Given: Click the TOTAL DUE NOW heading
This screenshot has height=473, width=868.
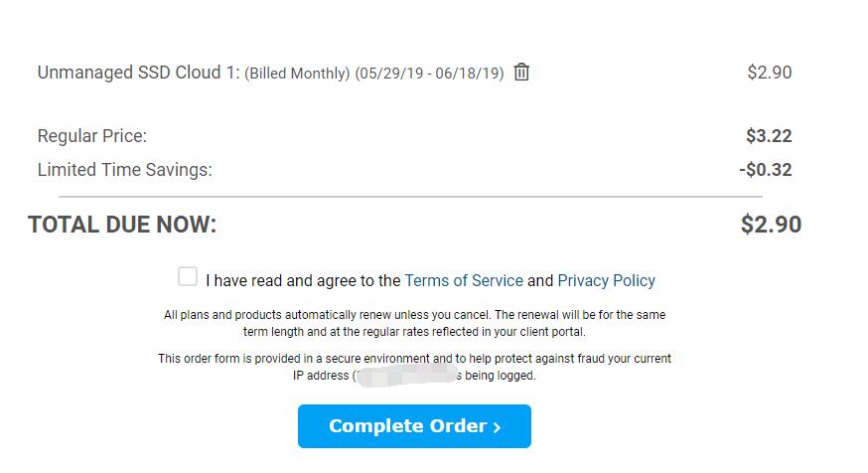Looking at the screenshot, I should pyautogui.click(x=122, y=225).
